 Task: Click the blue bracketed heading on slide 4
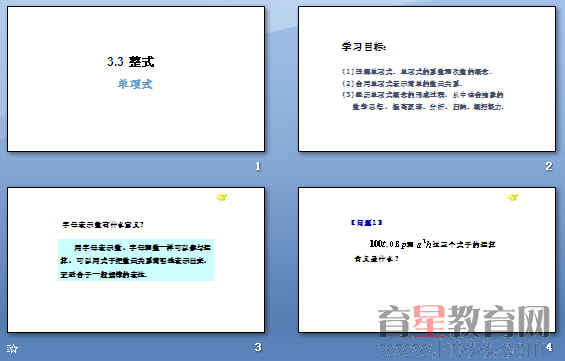coord(366,223)
